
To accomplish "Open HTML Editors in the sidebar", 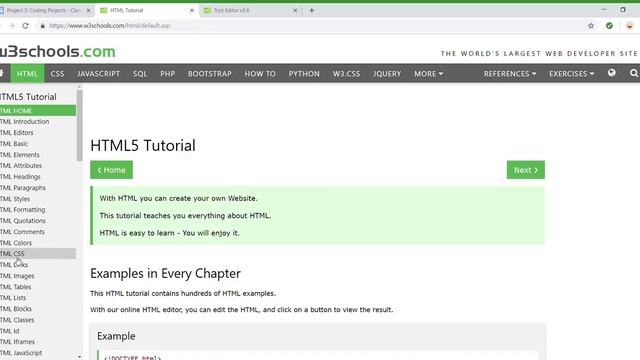I will 38,133.
